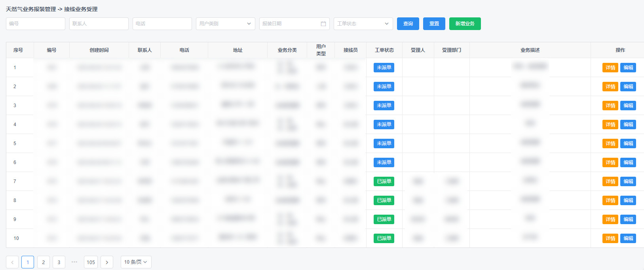Open the 用户类别 dropdown
Screen dimensions: 644x270
pyautogui.click(x=225, y=24)
